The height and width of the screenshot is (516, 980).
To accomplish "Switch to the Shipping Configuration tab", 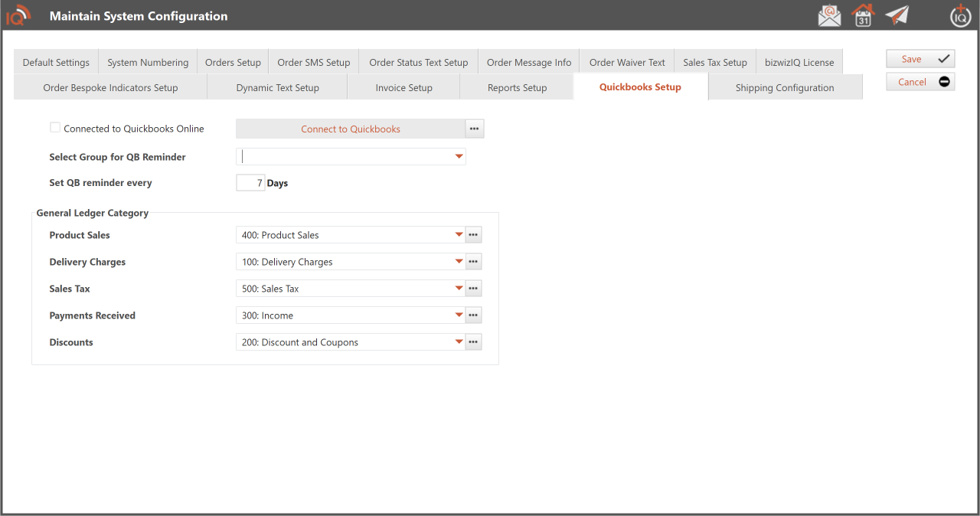I will 785,87.
